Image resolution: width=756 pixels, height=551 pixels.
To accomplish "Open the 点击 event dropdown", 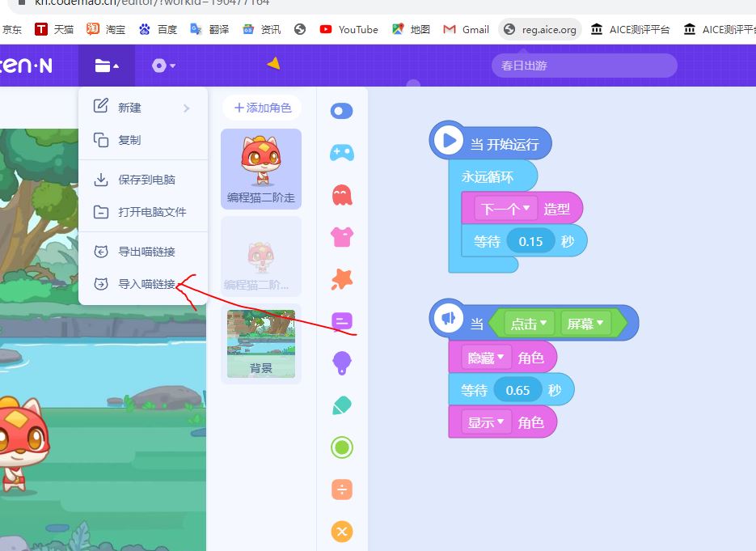I will (529, 324).
